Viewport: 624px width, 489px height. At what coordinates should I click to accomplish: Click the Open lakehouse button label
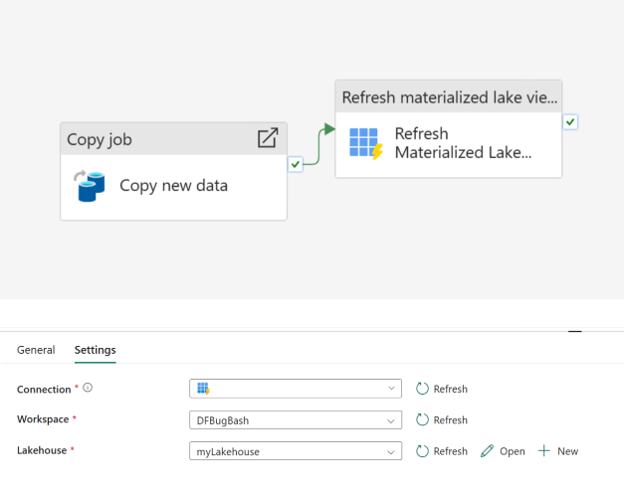(x=512, y=451)
